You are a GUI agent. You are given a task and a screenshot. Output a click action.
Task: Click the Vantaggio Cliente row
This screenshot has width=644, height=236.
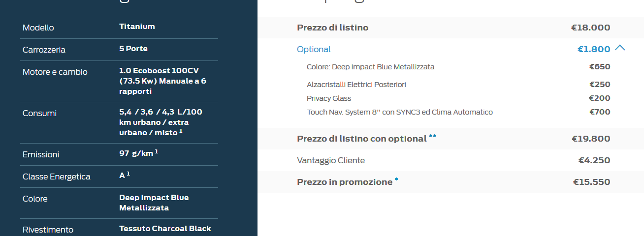coord(451,160)
